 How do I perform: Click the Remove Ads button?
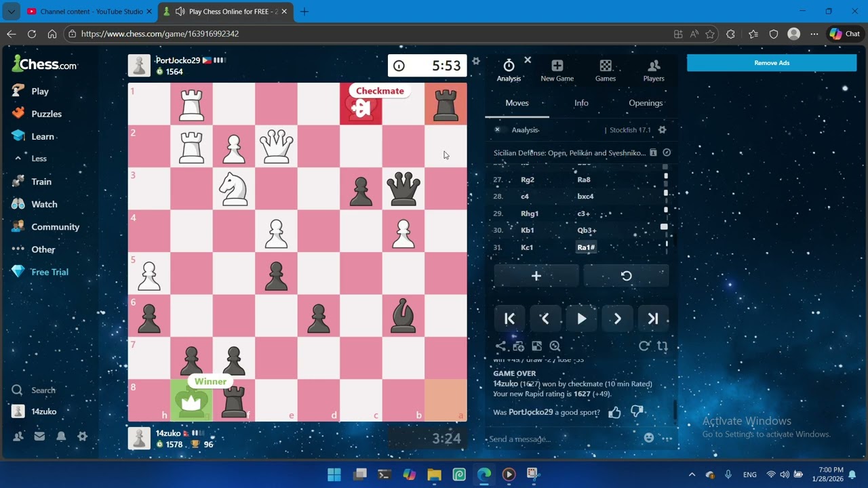coord(772,63)
